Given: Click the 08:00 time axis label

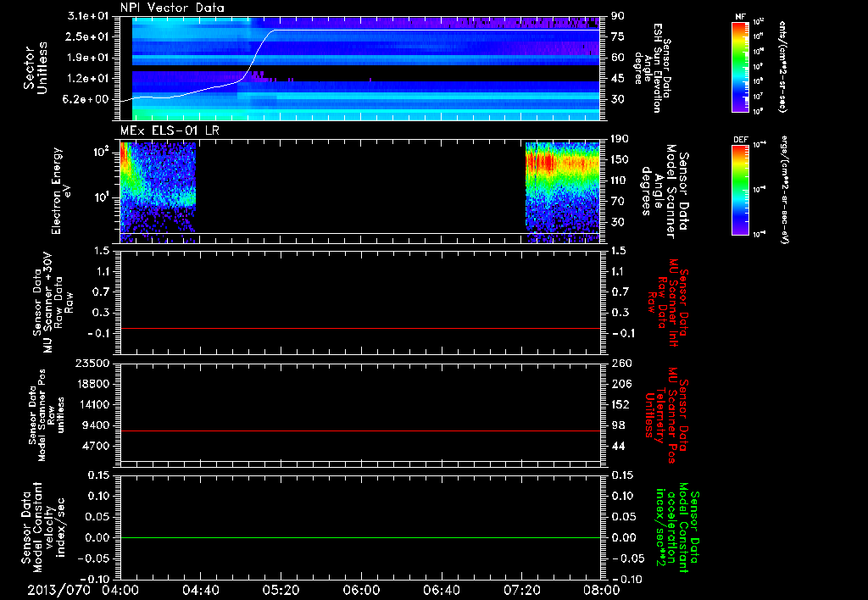Looking at the screenshot, I should (602, 590).
